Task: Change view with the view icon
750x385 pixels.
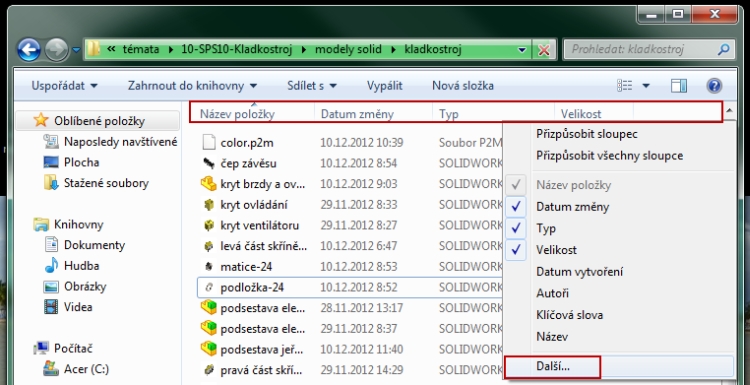Action: (x=625, y=86)
